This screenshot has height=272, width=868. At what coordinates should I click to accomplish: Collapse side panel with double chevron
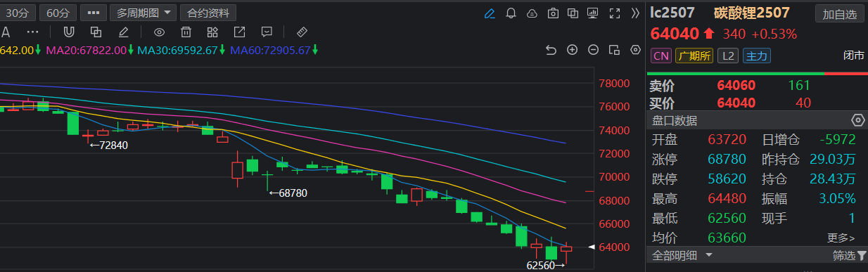pos(635,13)
